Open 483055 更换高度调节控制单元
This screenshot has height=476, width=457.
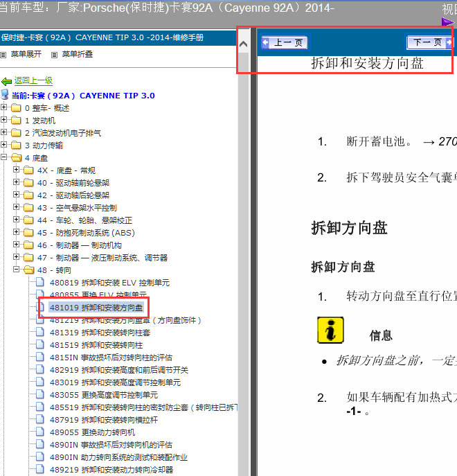tap(104, 395)
